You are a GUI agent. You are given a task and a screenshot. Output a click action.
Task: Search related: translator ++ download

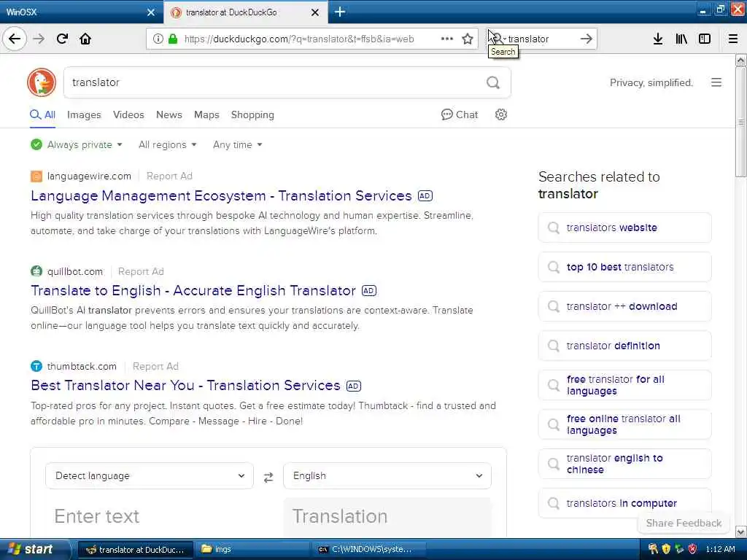click(x=624, y=306)
